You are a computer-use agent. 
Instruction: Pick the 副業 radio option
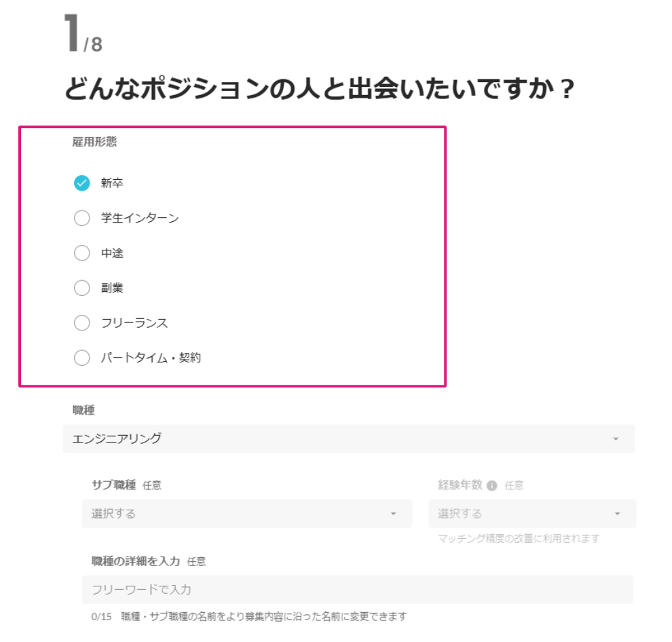point(81,288)
